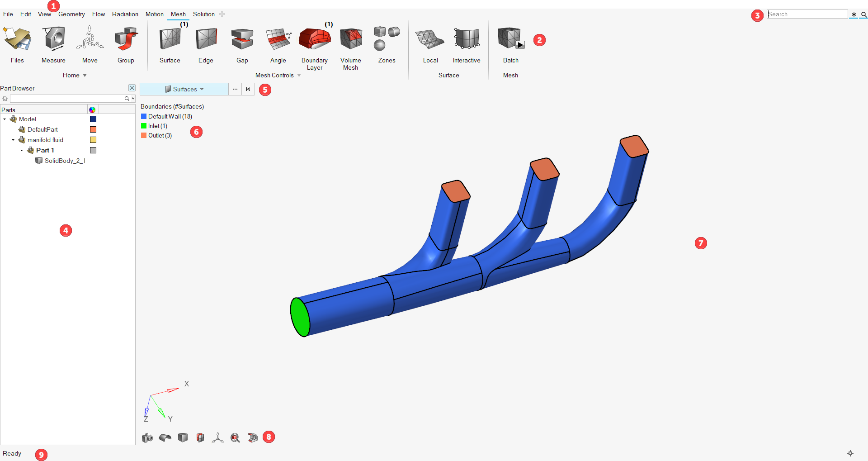
Task: Open the Geometry ribbon tab
Action: click(x=71, y=14)
